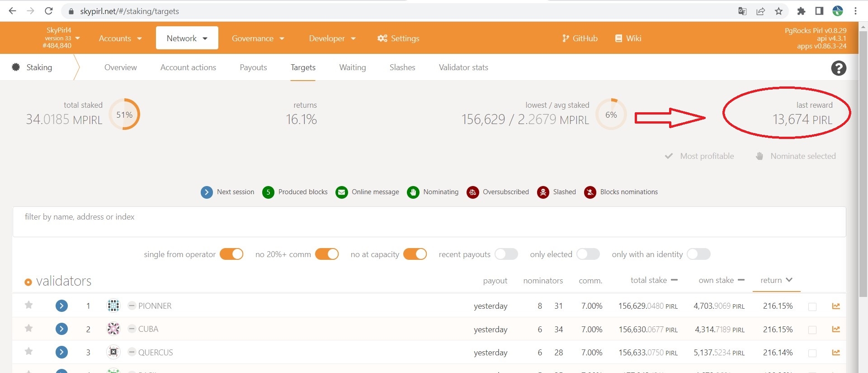Open the Payouts tab
This screenshot has width=868, height=373.
click(253, 67)
